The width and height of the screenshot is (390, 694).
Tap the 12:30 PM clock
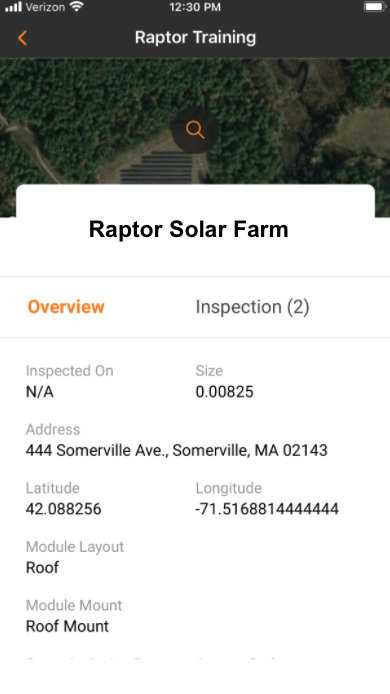click(195, 7)
